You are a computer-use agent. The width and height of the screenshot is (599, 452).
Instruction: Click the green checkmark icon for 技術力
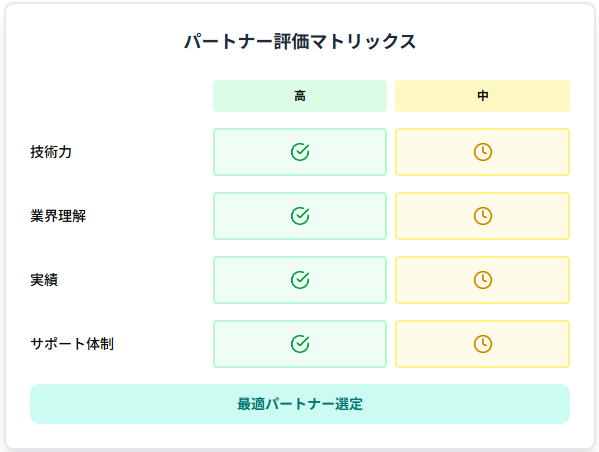click(300, 152)
